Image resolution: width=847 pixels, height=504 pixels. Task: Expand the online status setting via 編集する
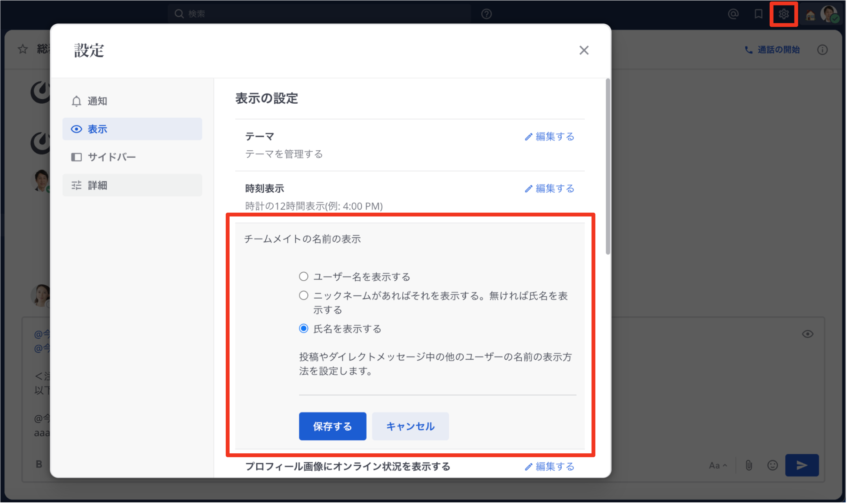pyautogui.click(x=549, y=466)
